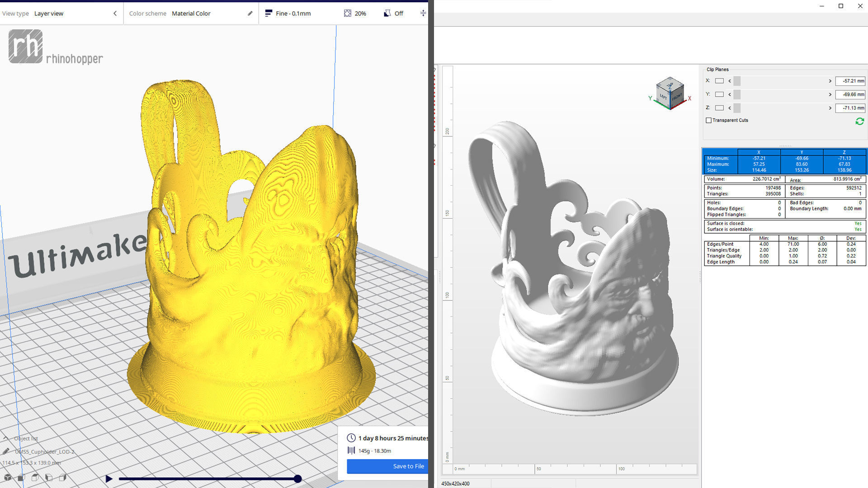Click the model dimensions 114.5 x 153.3 x 139.0 mm
Viewport: 868px width, 488px height.
click(31, 463)
